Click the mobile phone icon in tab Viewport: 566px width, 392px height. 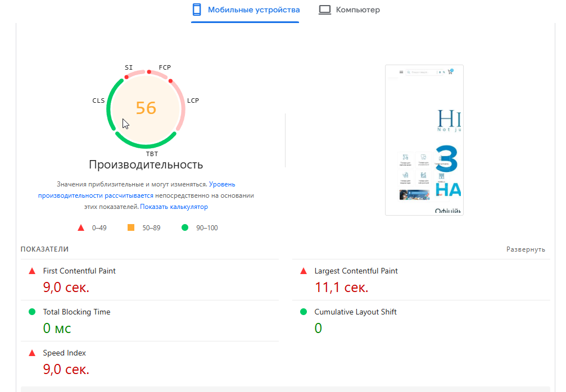point(197,10)
